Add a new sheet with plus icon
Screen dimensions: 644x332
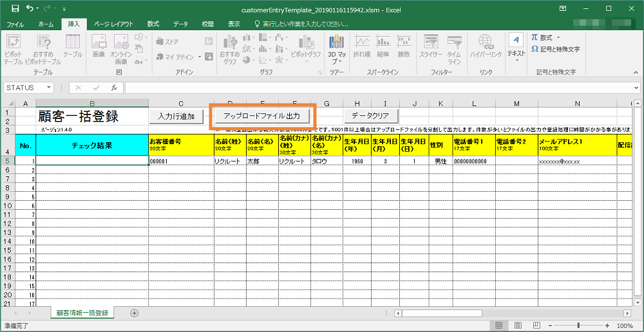tap(134, 313)
